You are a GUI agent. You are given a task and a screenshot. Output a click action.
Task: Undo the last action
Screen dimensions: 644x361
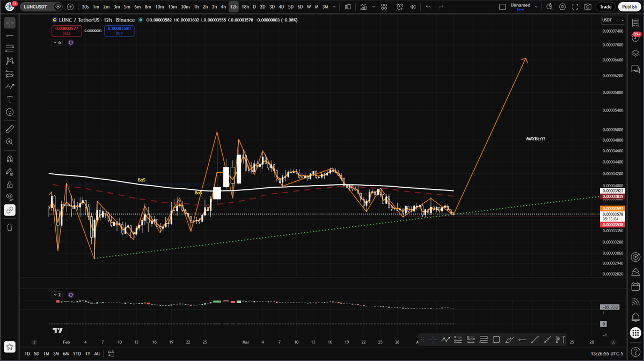(428, 7)
